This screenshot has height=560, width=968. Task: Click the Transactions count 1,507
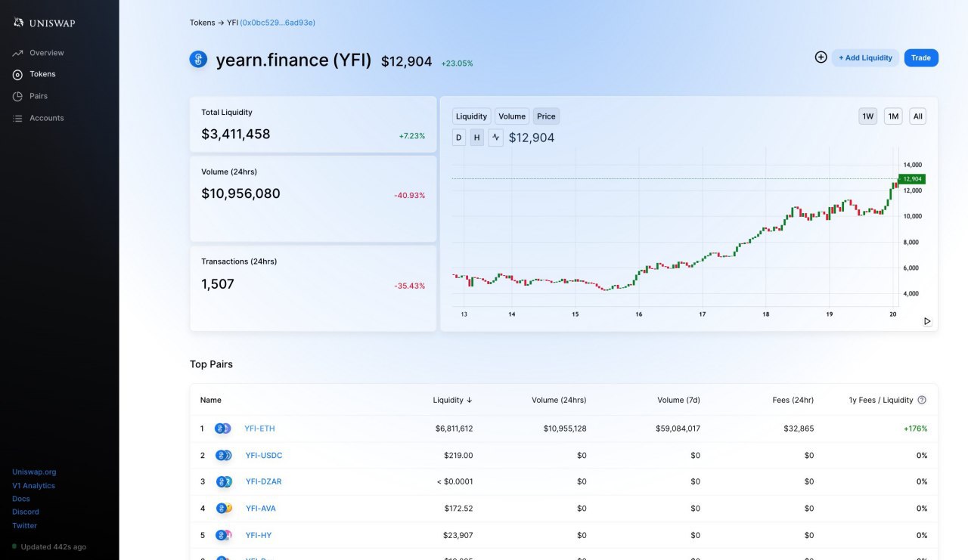(x=218, y=284)
